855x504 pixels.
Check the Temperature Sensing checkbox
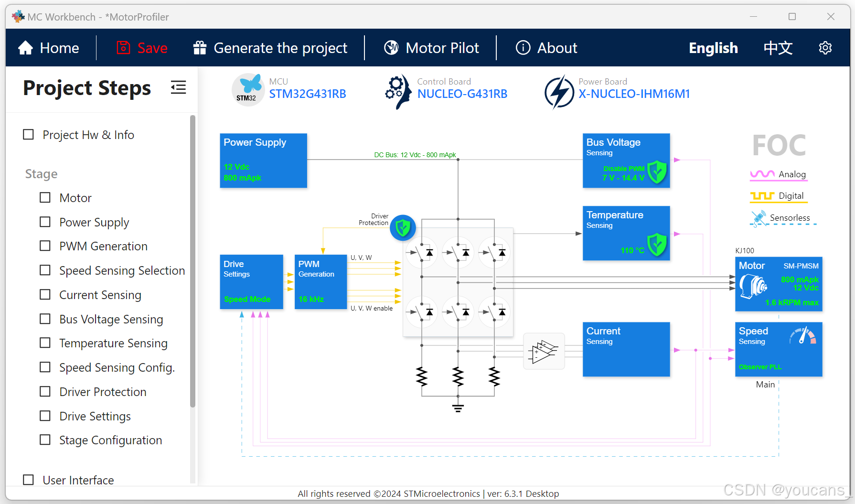(x=45, y=343)
